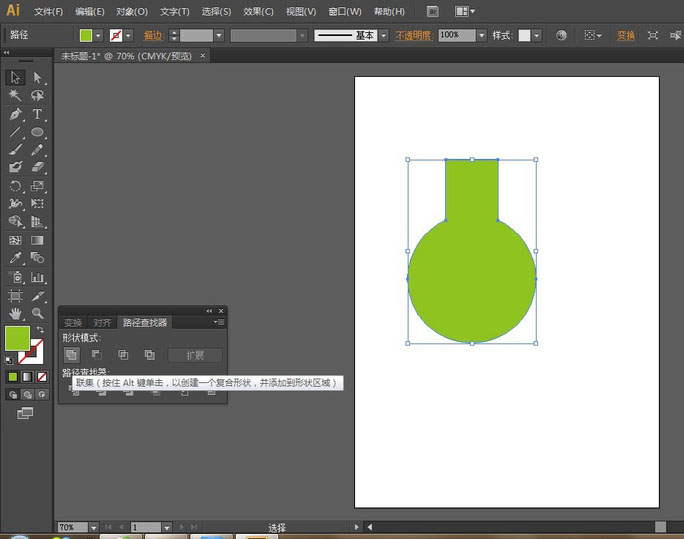Switch paint mode to solid Color
684x539 pixels.
click(x=13, y=377)
